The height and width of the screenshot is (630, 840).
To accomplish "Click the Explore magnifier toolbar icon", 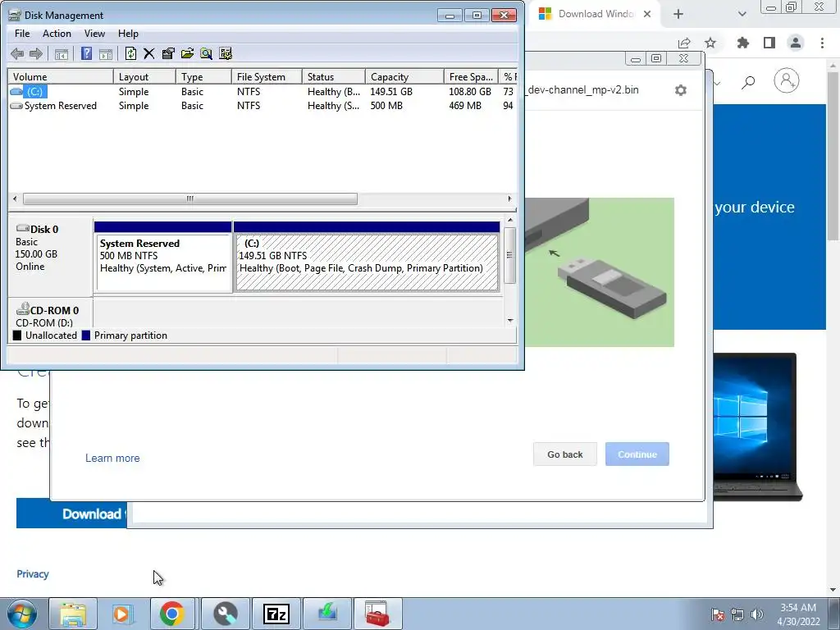I will coord(206,53).
